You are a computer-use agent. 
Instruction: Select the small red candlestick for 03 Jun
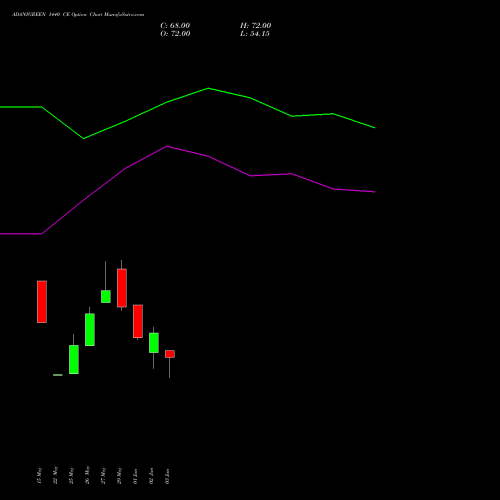[x=170, y=354]
